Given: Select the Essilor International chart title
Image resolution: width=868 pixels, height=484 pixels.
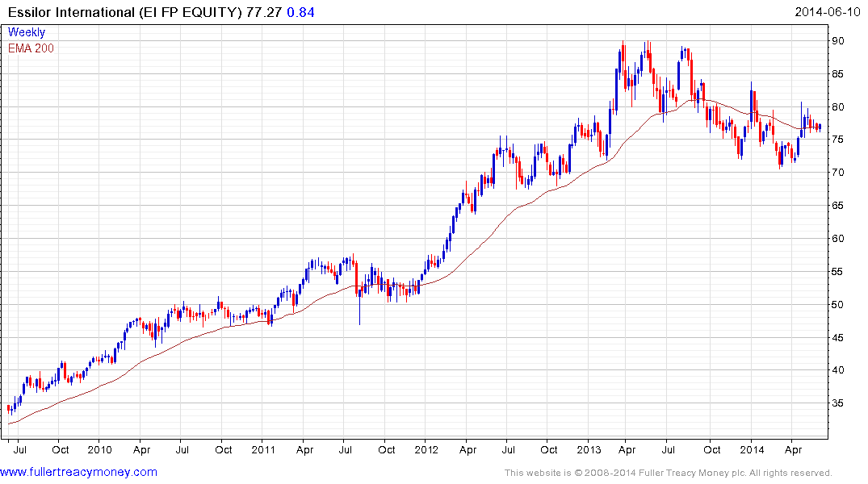Looking at the screenshot, I should [125, 12].
